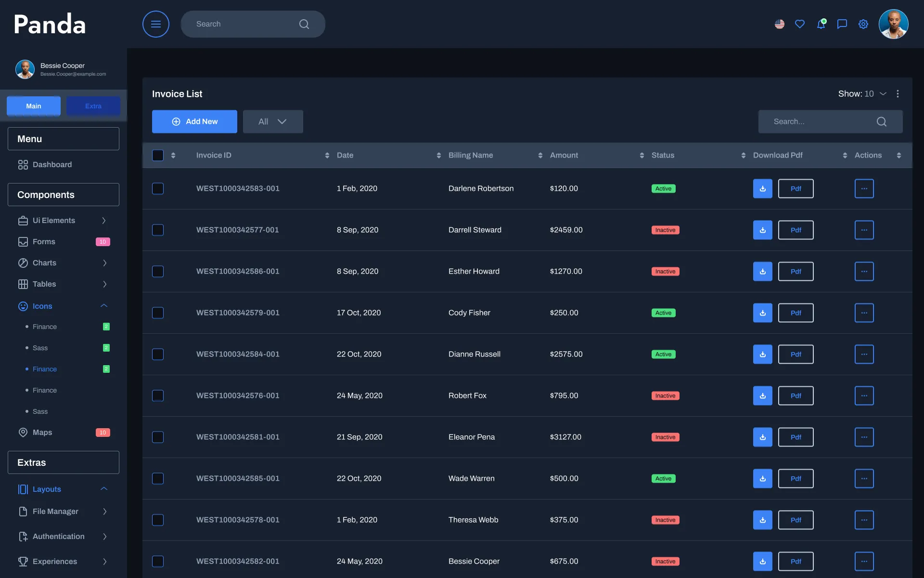Viewport: 924px width, 578px height.
Task: Open the notifications bell icon
Action: [821, 24]
